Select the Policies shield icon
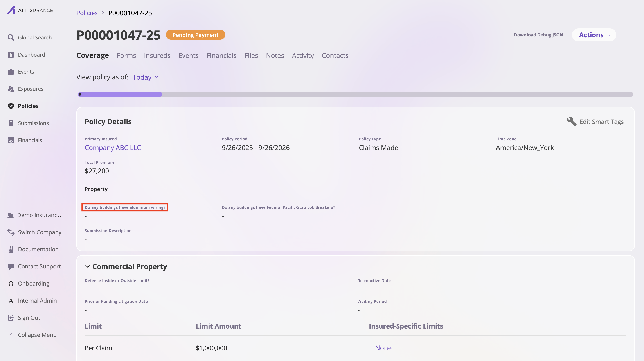This screenshot has height=361, width=644. [11, 106]
